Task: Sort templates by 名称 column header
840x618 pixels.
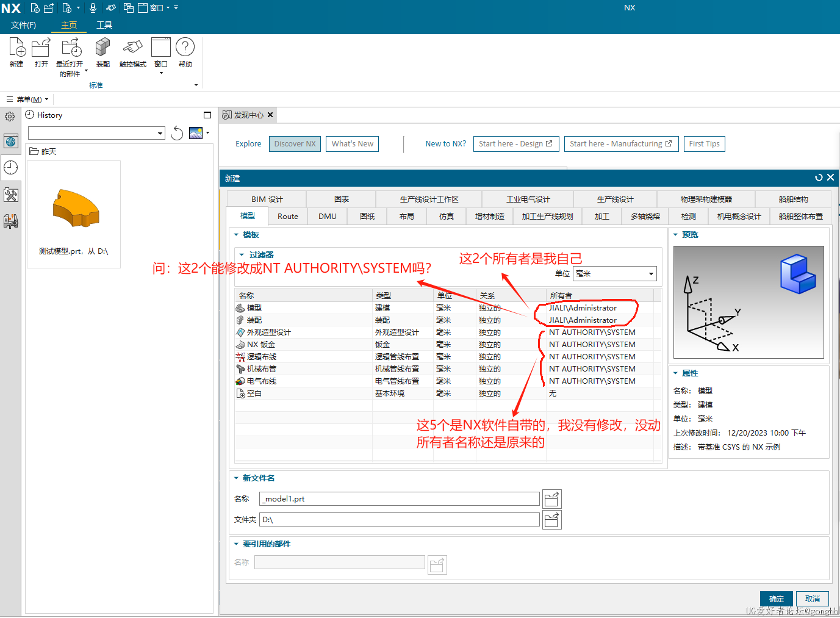Action: pos(304,296)
